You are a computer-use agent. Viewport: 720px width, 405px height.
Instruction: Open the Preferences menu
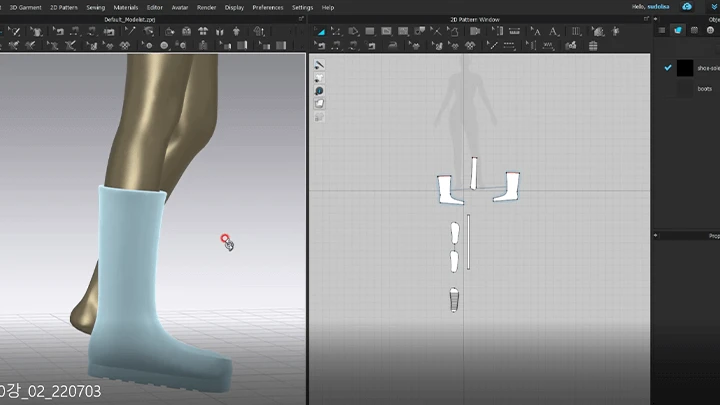268,7
